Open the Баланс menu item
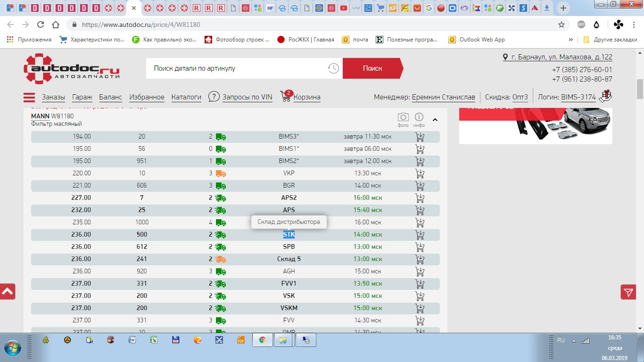This screenshot has height=362, width=644. coord(110,97)
